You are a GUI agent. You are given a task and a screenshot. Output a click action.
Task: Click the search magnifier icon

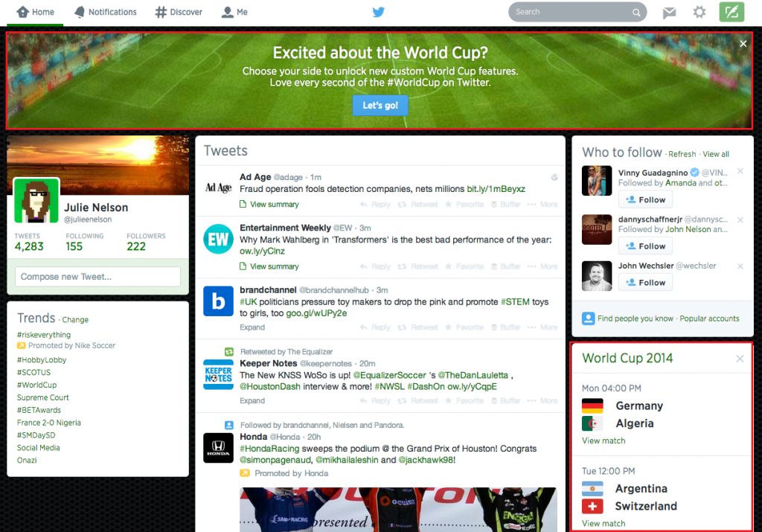pos(636,13)
